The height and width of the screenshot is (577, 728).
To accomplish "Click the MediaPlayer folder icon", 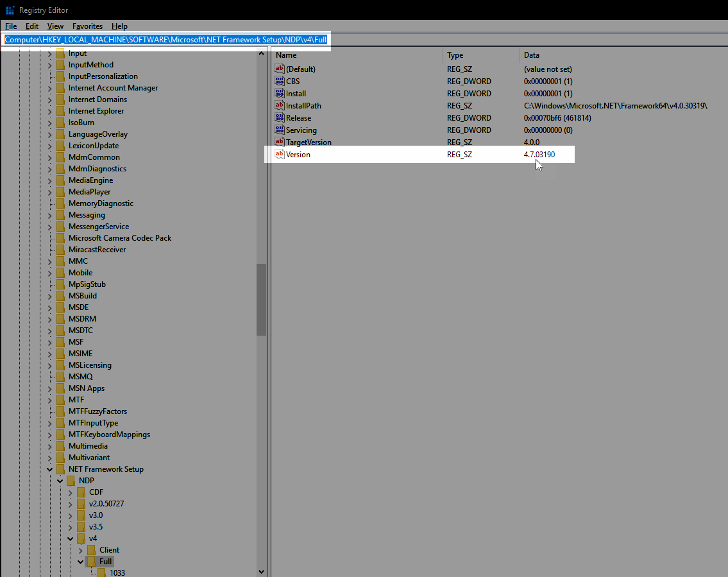I will click(60, 192).
